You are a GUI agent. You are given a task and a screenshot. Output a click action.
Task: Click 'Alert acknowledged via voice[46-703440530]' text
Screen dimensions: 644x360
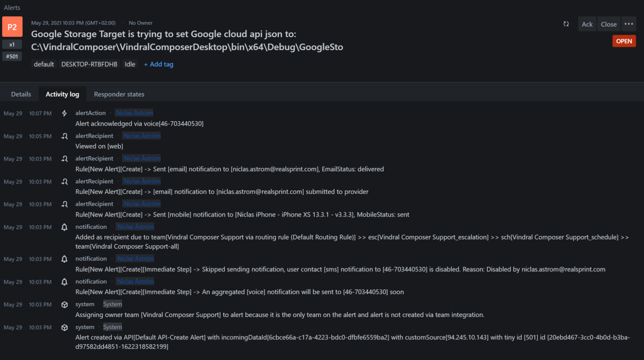139,124
